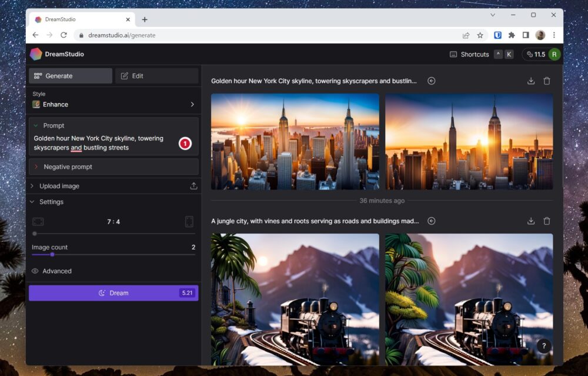588x376 pixels.
Task: Delete the jungle city generation
Action: [547, 221]
